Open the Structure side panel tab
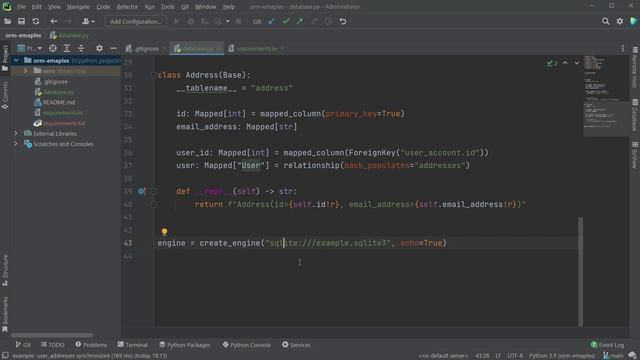The width and height of the screenshot is (640, 360). (5, 270)
